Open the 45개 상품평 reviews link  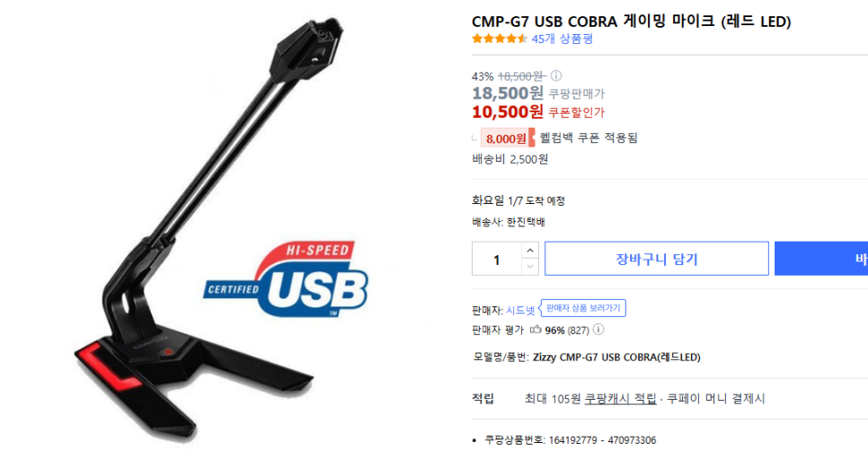pos(562,39)
